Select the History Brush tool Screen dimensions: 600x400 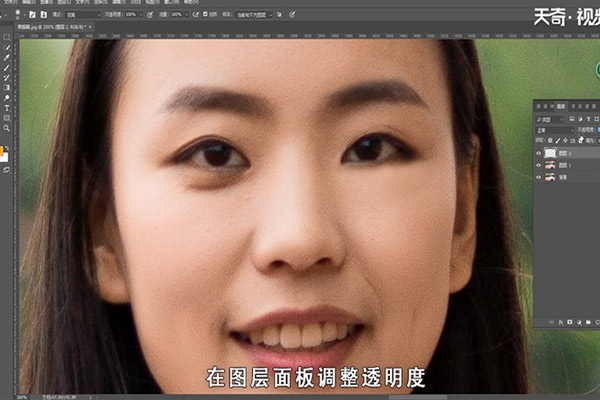coord(7,78)
